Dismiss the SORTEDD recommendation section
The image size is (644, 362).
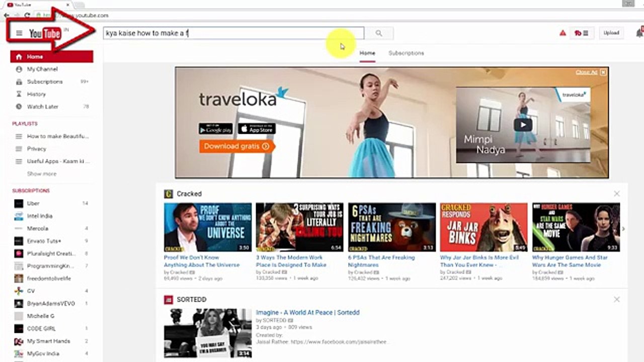[x=617, y=300]
